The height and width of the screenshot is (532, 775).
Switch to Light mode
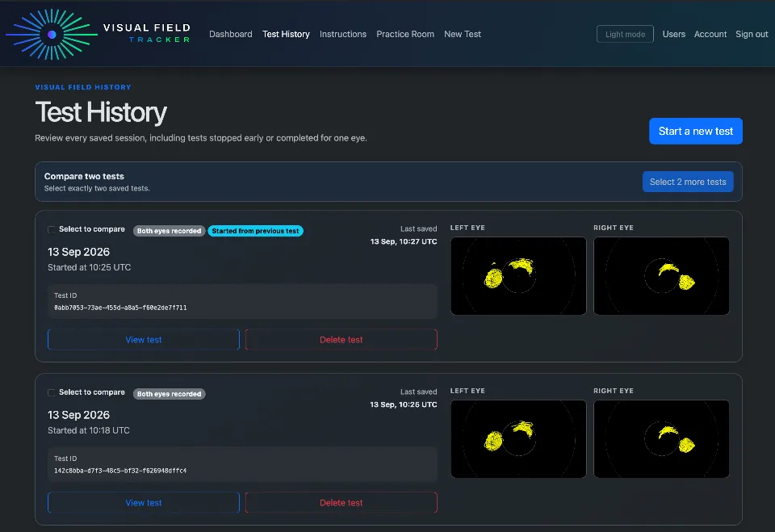tap(625, 34)
